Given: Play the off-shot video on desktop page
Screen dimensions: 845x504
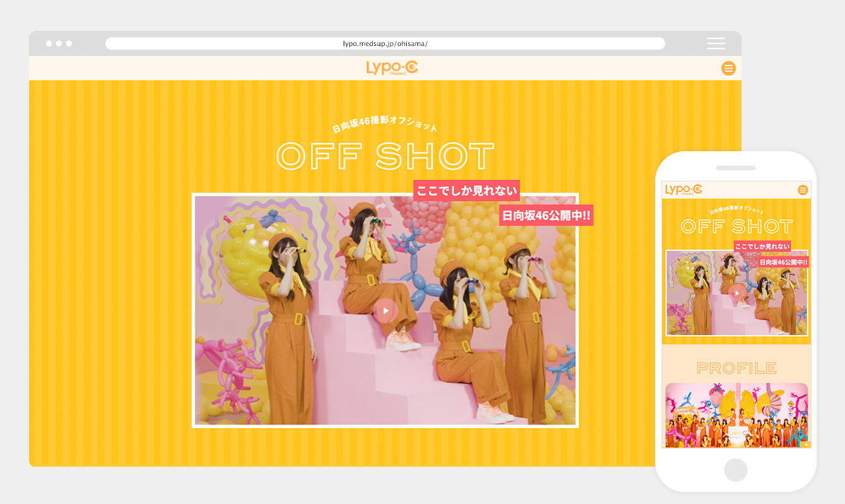Looking at the screenshot, I should [385, 311].
